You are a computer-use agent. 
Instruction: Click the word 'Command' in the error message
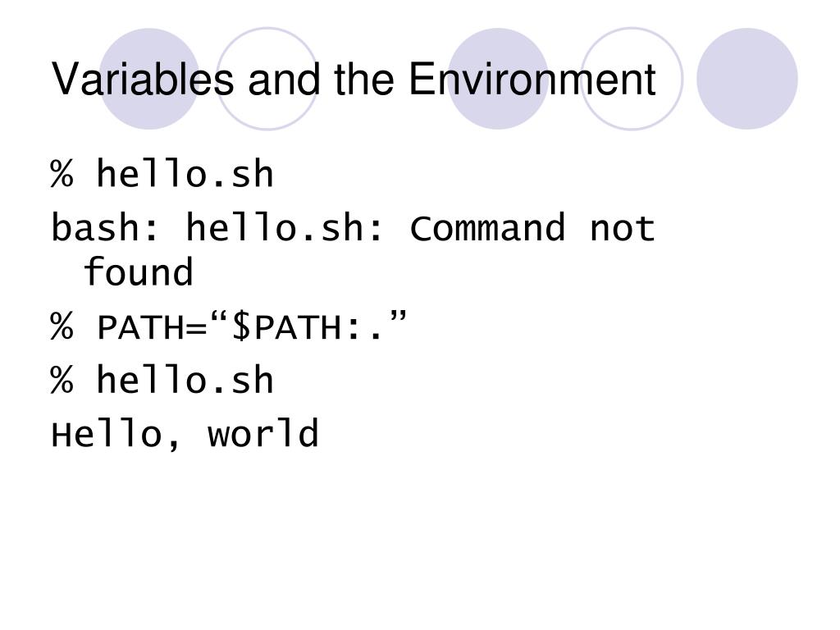487,227
